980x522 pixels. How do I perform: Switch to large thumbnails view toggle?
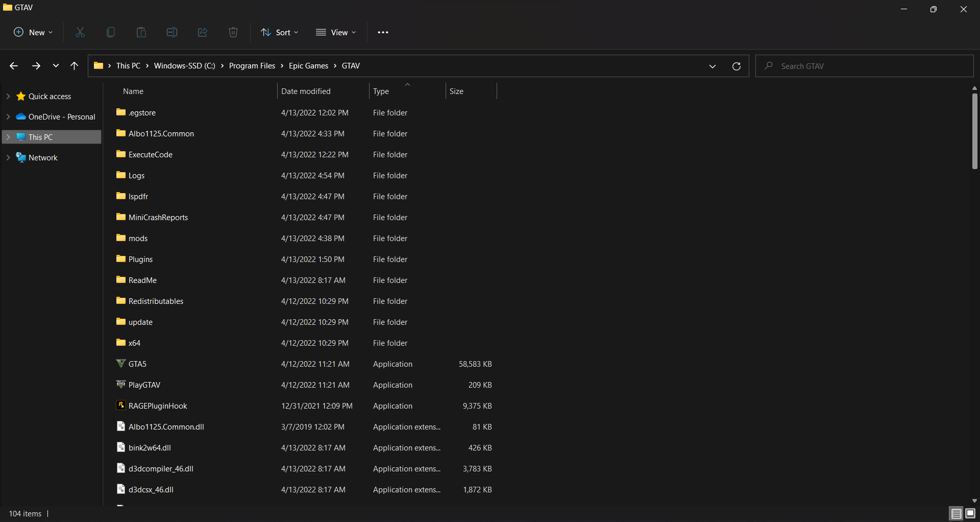pyautogui.click(x=970, y=513)
